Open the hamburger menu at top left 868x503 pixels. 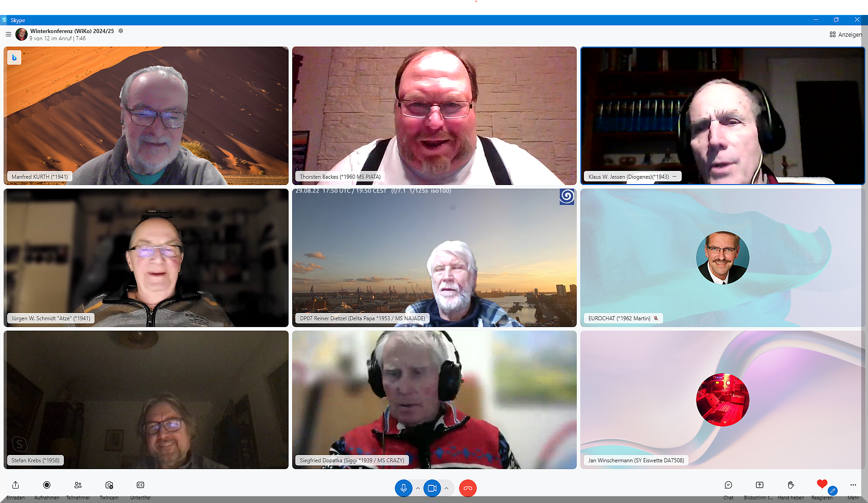8,34
